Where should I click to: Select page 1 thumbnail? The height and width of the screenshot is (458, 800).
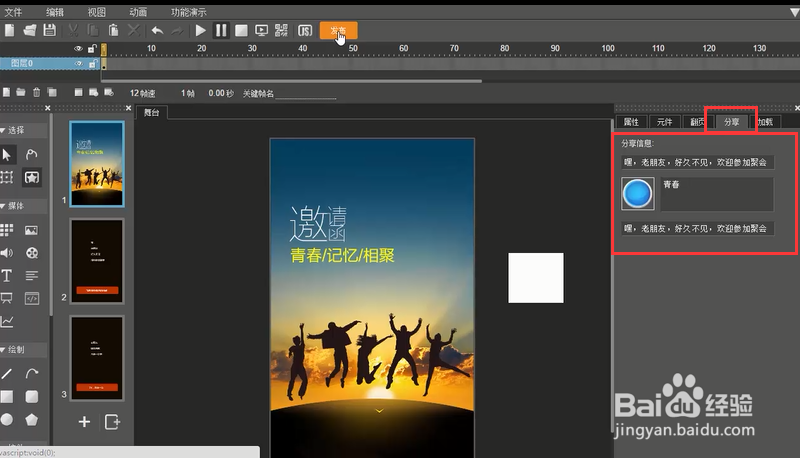pos(97,164)
